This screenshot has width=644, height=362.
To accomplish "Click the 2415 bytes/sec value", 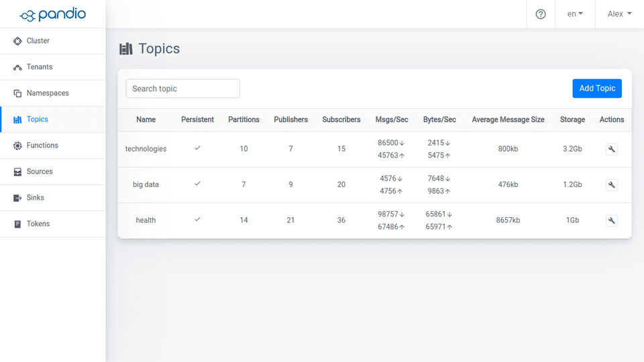I will click(x=436, y=143).
